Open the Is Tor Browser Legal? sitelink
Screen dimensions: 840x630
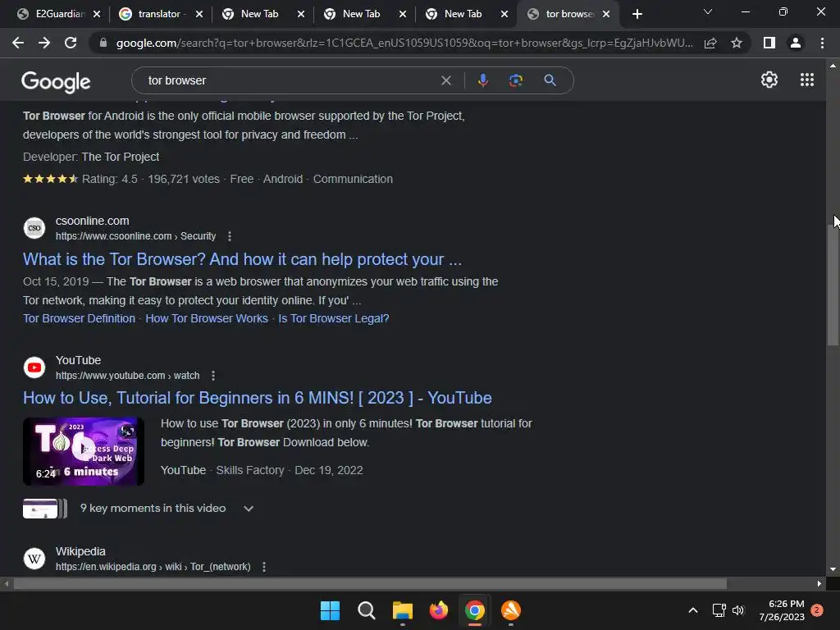333,318
